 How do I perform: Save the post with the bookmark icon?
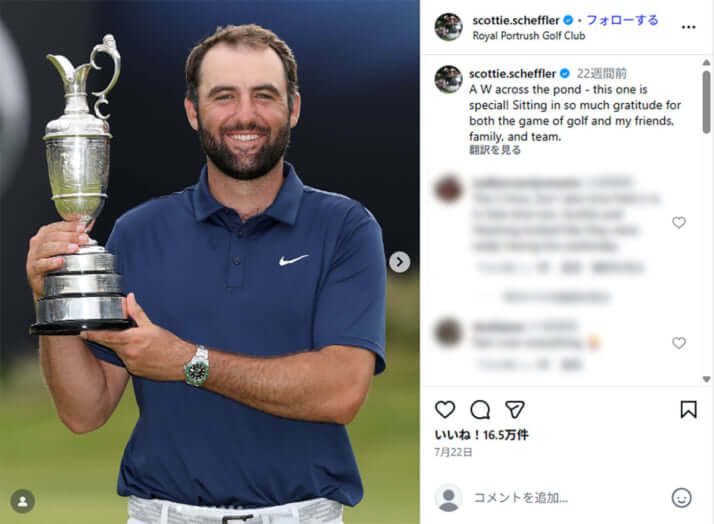pyautogui.click(x=688, y=409)
